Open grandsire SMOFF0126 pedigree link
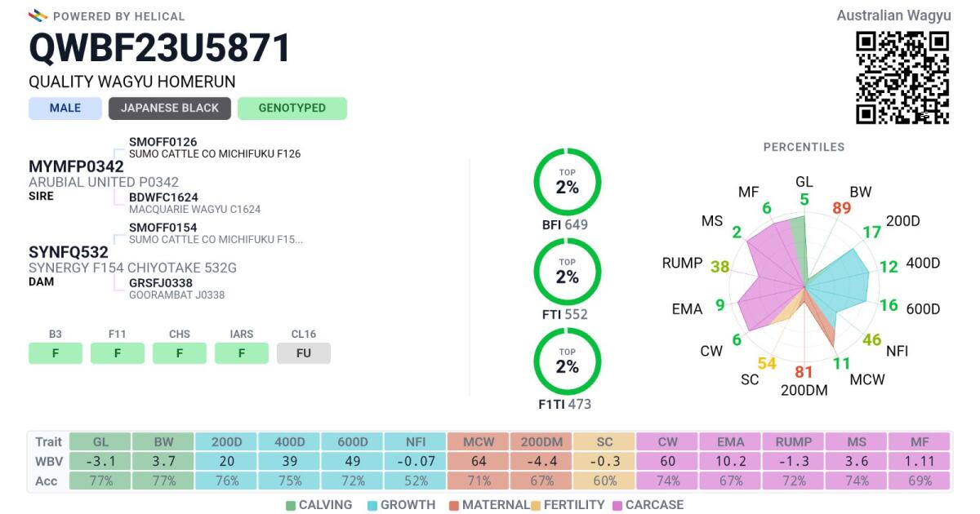 163,142
